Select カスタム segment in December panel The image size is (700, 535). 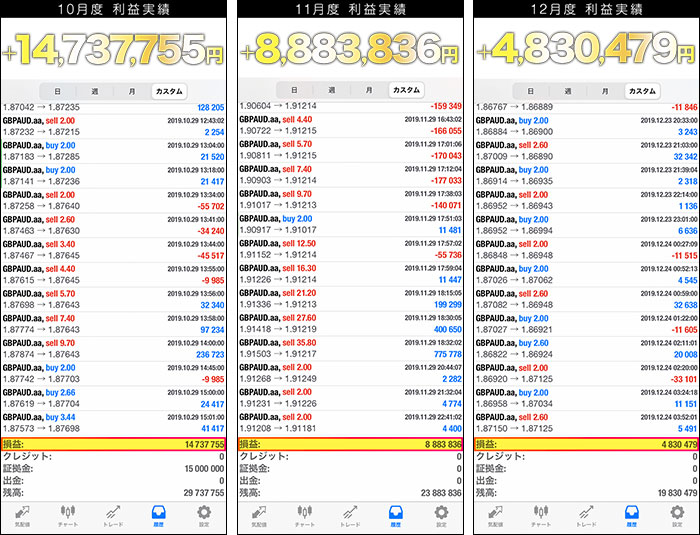pos(642,91)
